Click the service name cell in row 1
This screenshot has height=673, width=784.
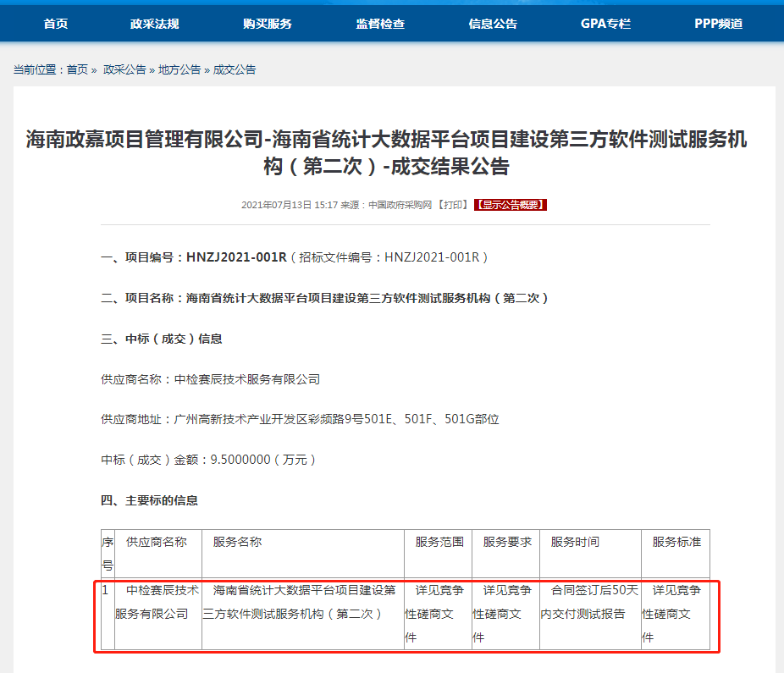point(303,615)
